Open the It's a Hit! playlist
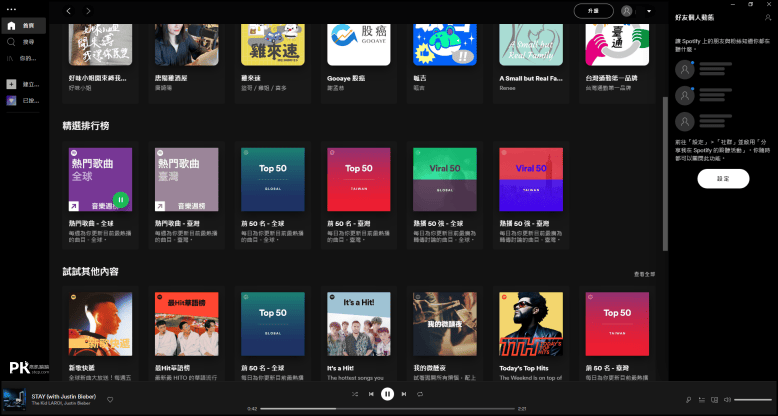Image resolution: width=778 pixels, height=416 pixels. pyautogui.click(x=359, y=324)
